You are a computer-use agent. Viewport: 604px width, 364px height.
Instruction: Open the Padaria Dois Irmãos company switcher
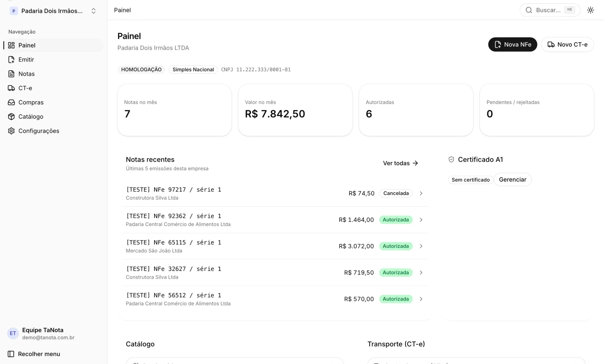point(53,11)
